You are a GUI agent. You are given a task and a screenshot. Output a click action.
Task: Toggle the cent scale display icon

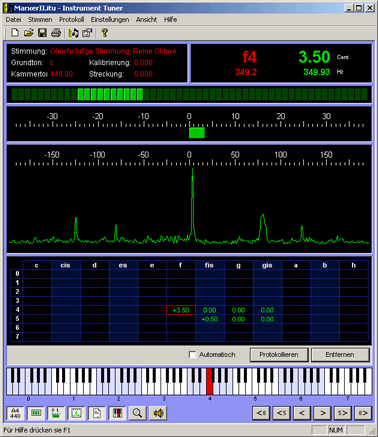[56, 413]
